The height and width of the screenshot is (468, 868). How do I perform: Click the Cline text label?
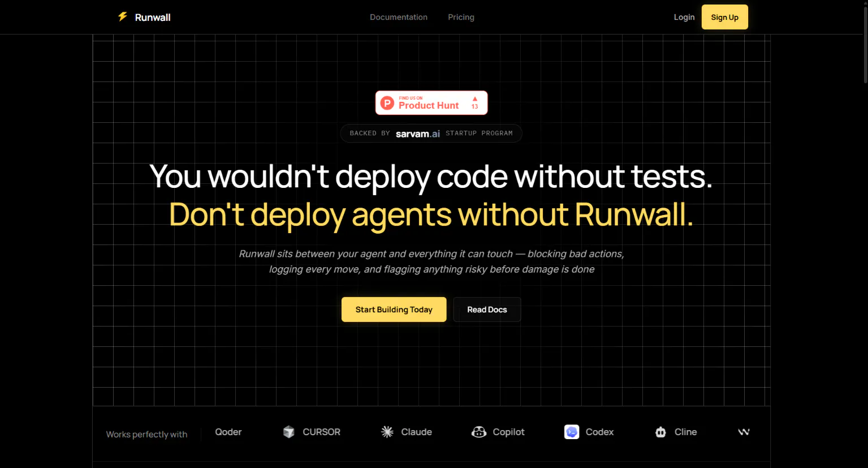tap(686, 432)
